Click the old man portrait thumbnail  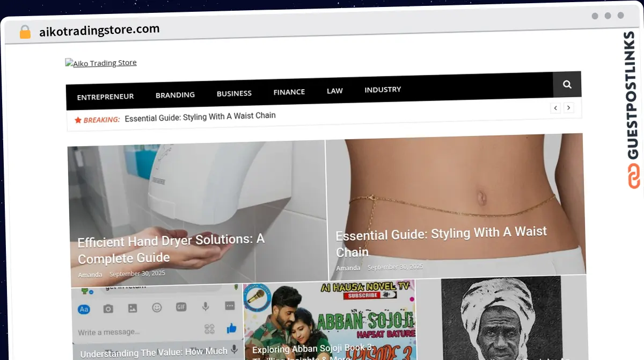502,318
